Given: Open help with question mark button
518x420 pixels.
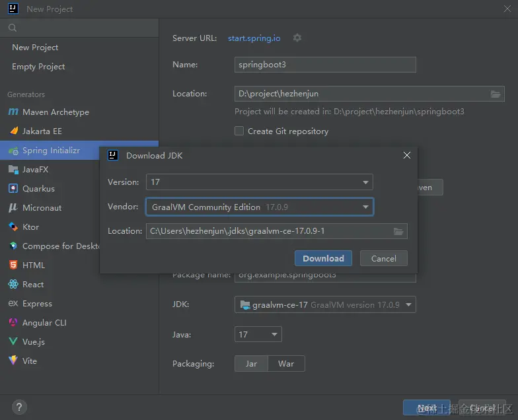Looking at the screenshot, I should click(x=20, y=407).
